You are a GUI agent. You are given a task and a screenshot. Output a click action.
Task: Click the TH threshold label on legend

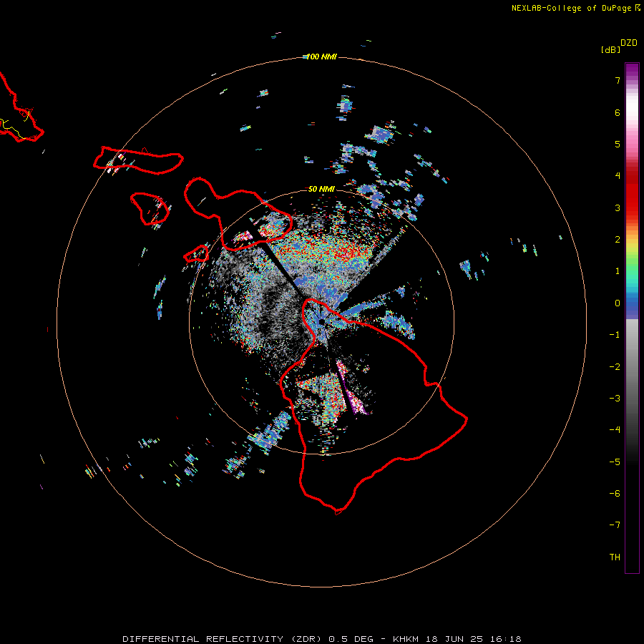tap(615, 557)
